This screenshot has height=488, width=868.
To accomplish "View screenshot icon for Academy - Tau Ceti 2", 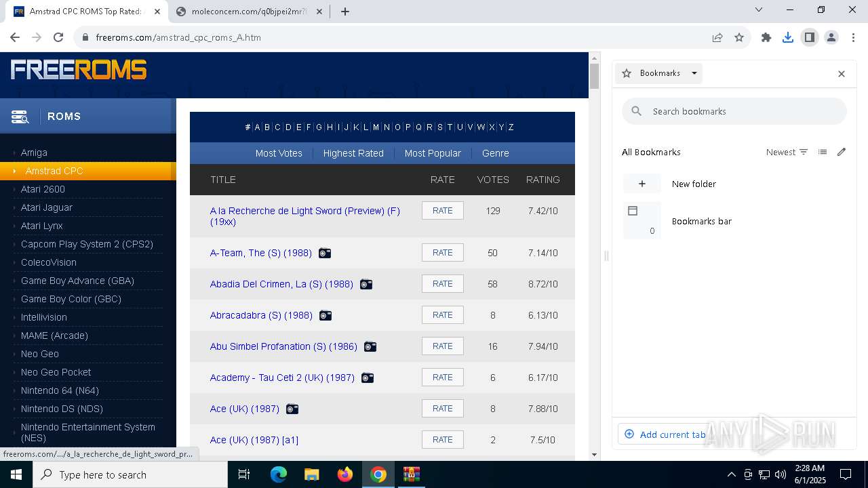I will (368, 378).
